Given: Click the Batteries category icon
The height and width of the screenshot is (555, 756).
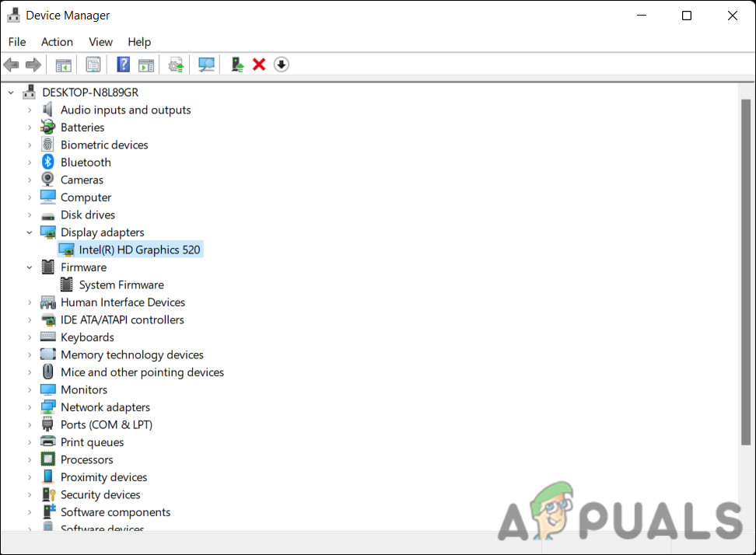Looking at the screenshot, I should point(47,127).
